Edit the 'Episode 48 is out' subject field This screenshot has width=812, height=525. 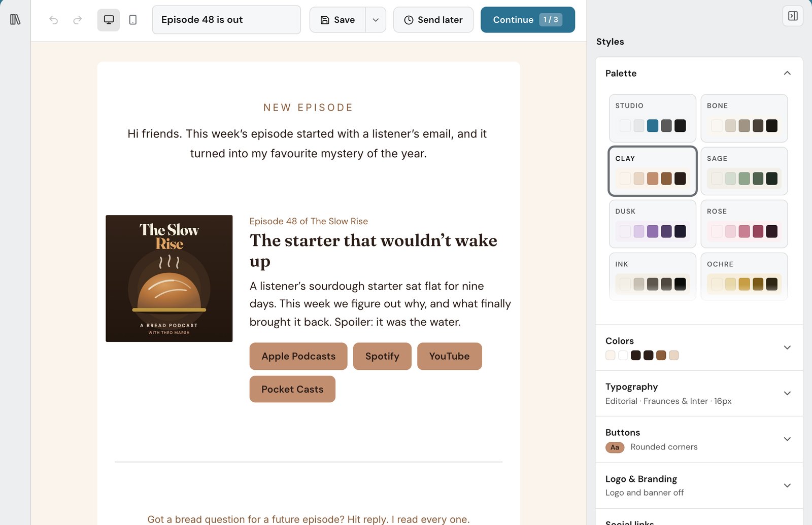pos(226,20)
